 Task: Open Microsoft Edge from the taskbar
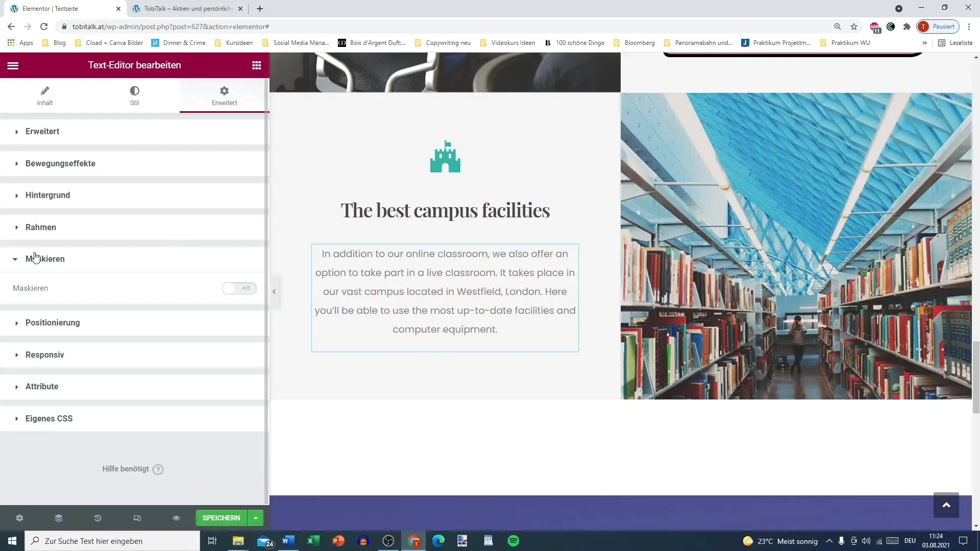438,541
